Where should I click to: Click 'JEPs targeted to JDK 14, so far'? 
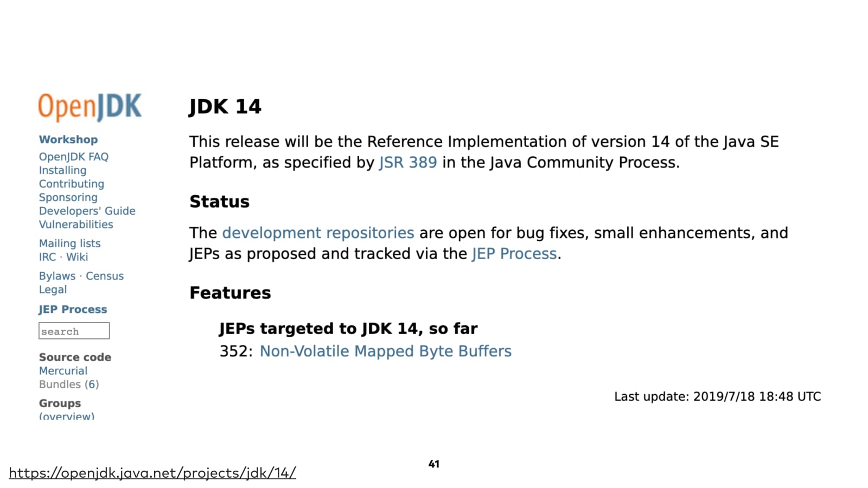tap(348, 329)
